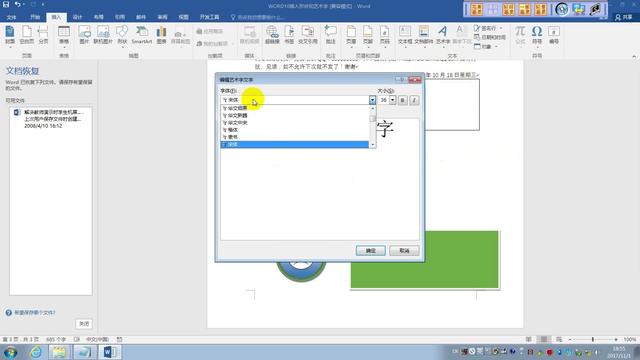Image resolution: width=640 pixels, height=360 pixels.
Task: Click the Hyperlink (超链接) icon
Action: coord(272,35)
